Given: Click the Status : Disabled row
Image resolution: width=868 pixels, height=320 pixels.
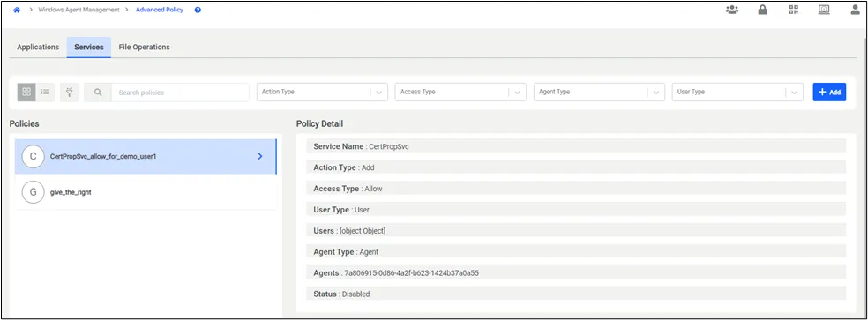Looking at the screenshot, I should (x=576, y=294).
